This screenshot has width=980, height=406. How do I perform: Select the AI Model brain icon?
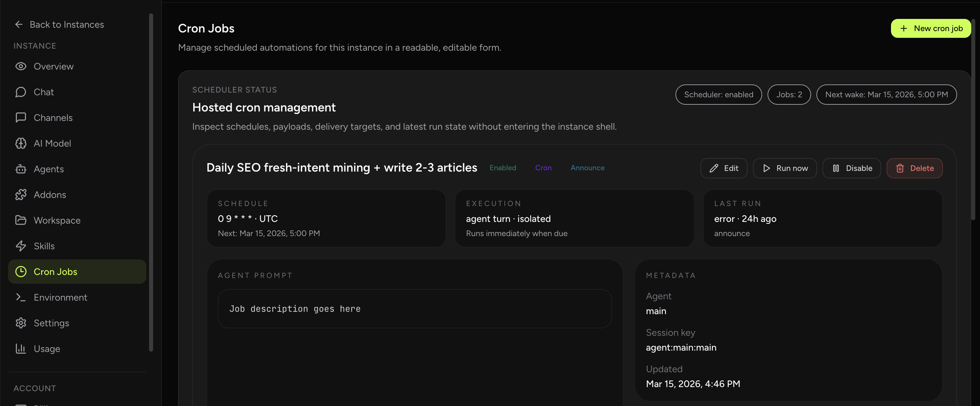21,143
